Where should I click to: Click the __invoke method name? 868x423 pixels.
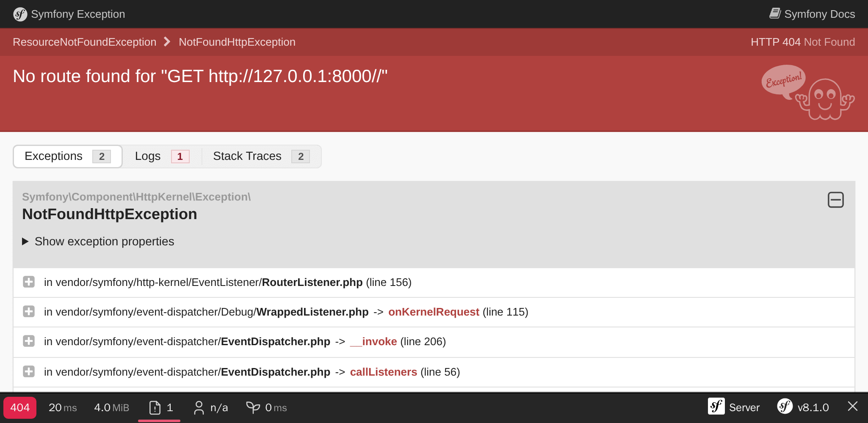373,341
